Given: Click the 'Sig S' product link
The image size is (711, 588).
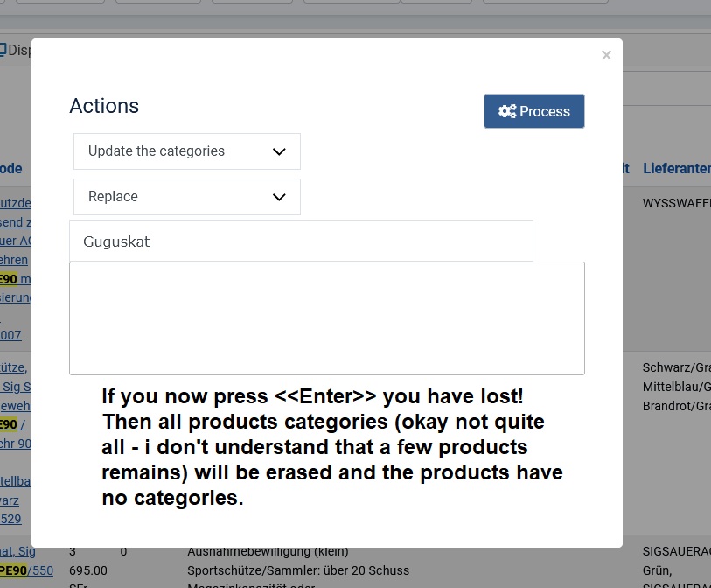Looking at the screenshot, I should (16, 387).
